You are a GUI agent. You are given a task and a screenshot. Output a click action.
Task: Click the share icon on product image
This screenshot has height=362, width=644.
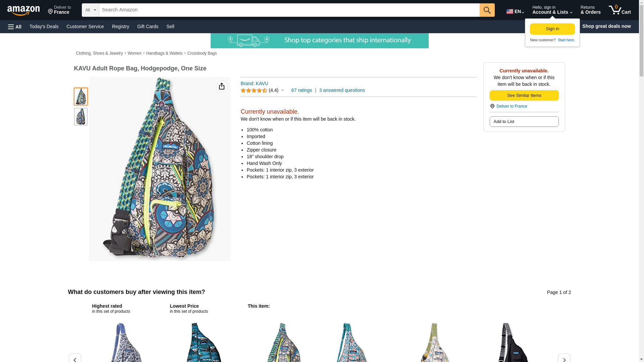(222, 86)
